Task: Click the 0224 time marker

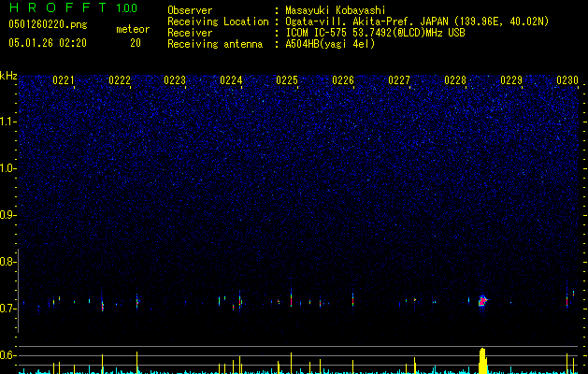Action: point(231,80)
